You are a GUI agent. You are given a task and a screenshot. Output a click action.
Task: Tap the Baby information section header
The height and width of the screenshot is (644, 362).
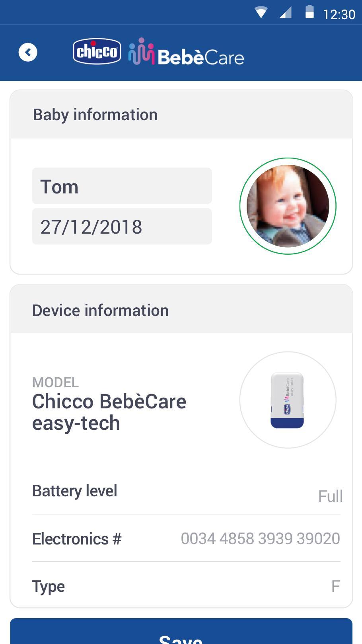(x=95, y=115)
